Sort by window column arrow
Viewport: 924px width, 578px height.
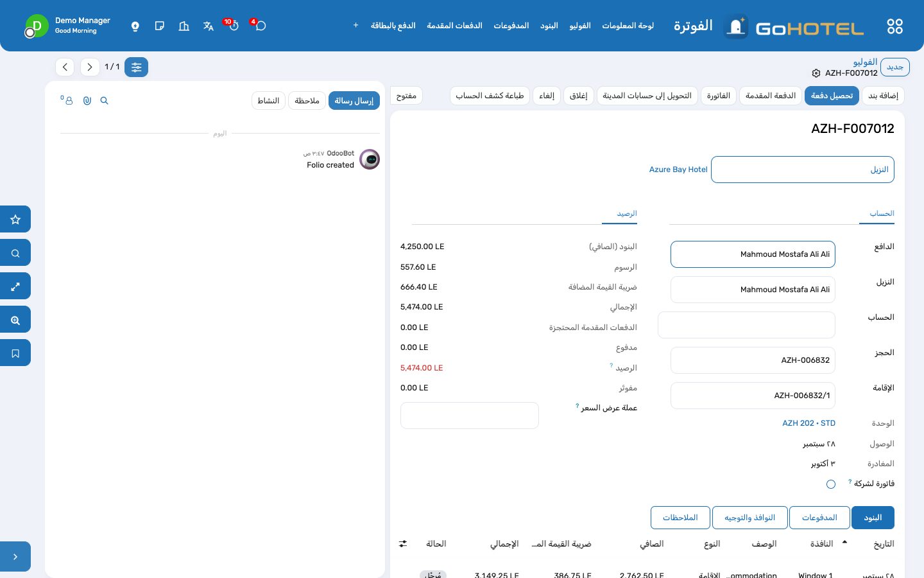[844, 543]
